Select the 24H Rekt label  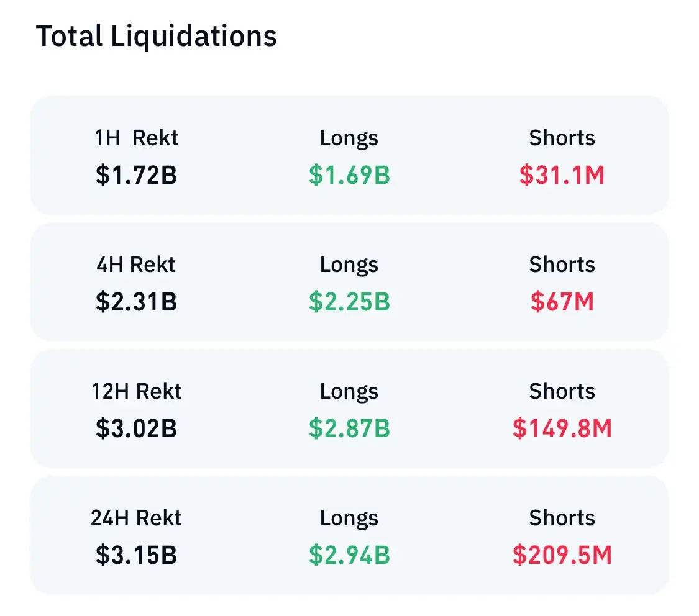[x=136, y=518]
